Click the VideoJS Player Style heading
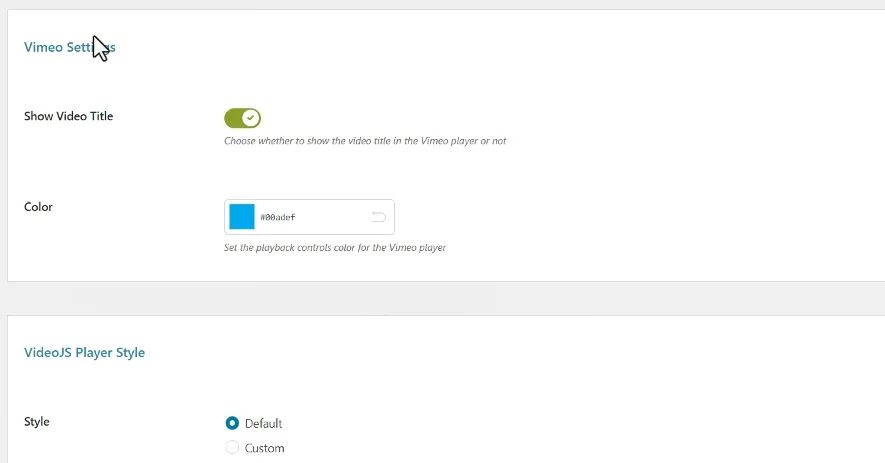This screenshot has height=463, width=885. [84, 352]
